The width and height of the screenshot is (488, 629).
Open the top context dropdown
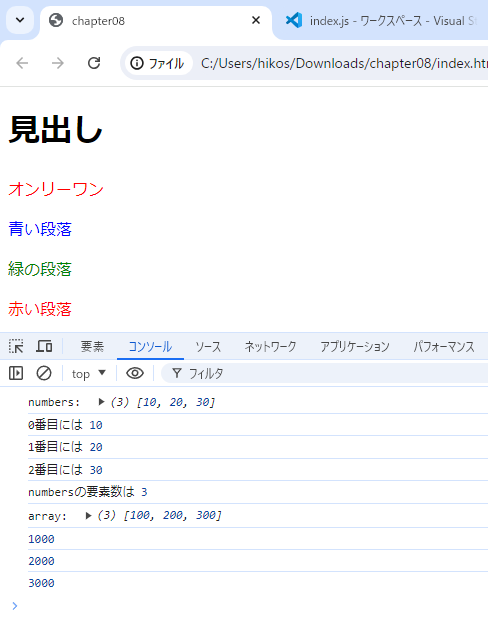[89, 373]
